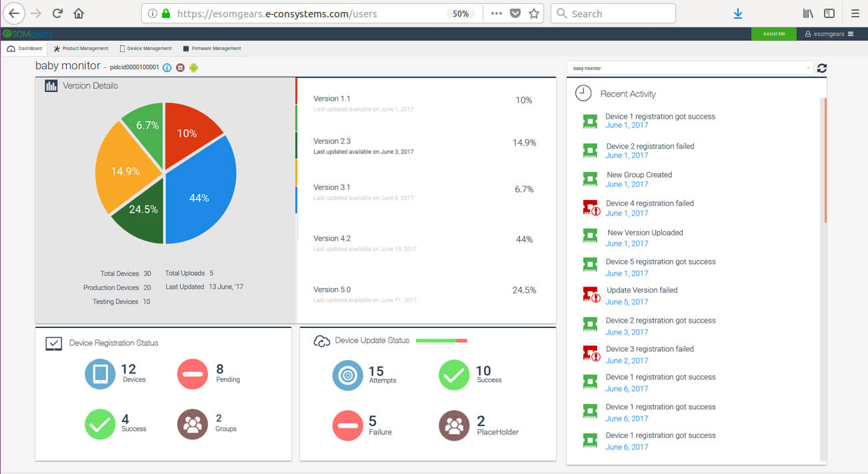Open the page actions three-dot menu
Screen dimensions: 868x474
pyautogui.click(x=497, y=13)
